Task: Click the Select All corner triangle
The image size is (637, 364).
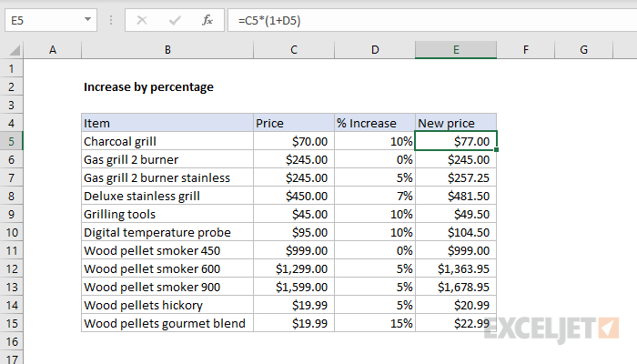Action: click(x=15, y=50)
